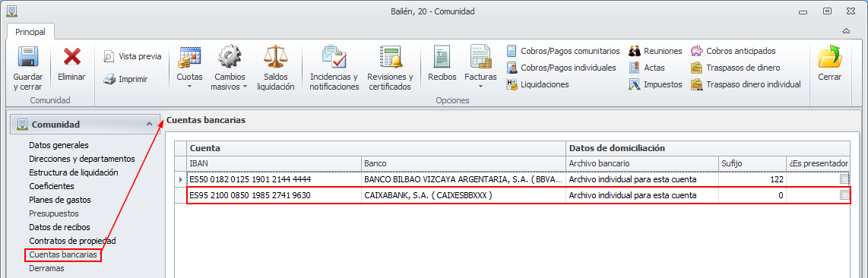Click the Sufijo column header

click(752, 163)
